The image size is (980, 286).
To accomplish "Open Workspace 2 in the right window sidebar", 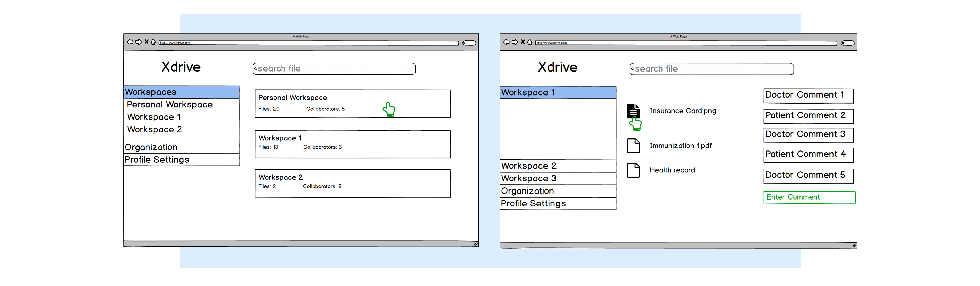I will pyautogui.click(x=558, y=166).
